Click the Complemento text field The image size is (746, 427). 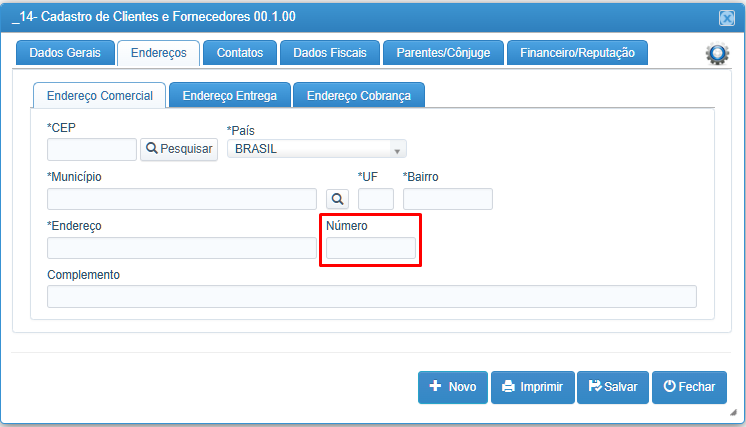(x=372, y=297)
